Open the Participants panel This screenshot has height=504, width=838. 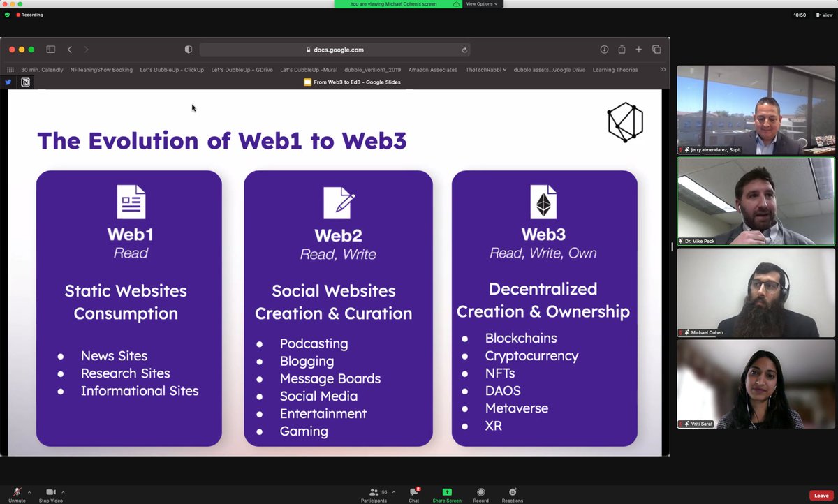tap(374, 494)
